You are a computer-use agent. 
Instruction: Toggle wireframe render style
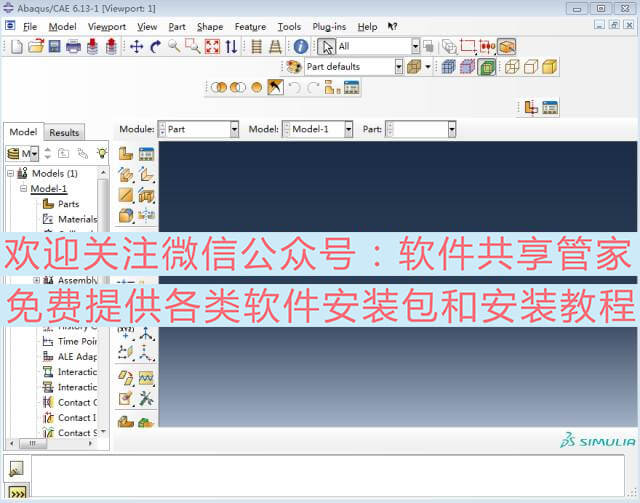512,67
